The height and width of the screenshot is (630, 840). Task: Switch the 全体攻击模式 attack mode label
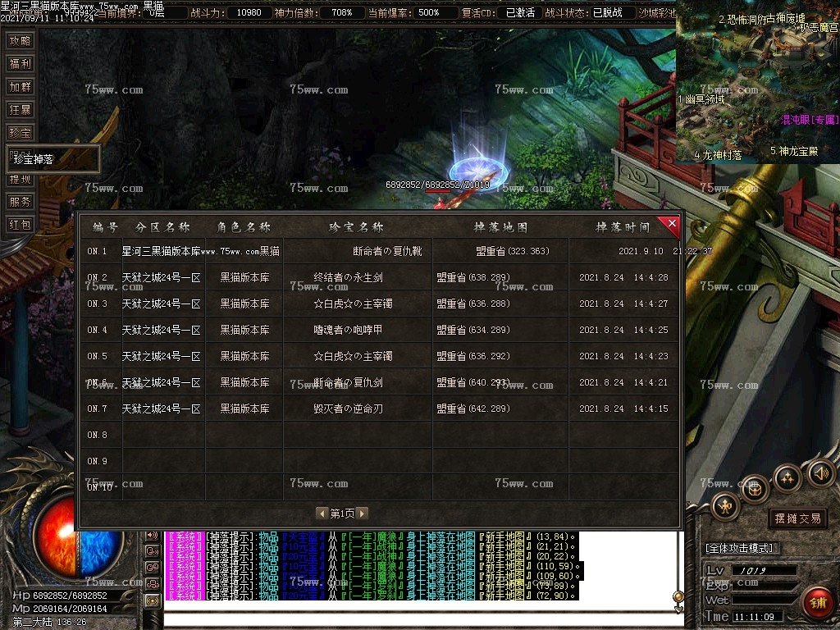(x=740, y=548)
